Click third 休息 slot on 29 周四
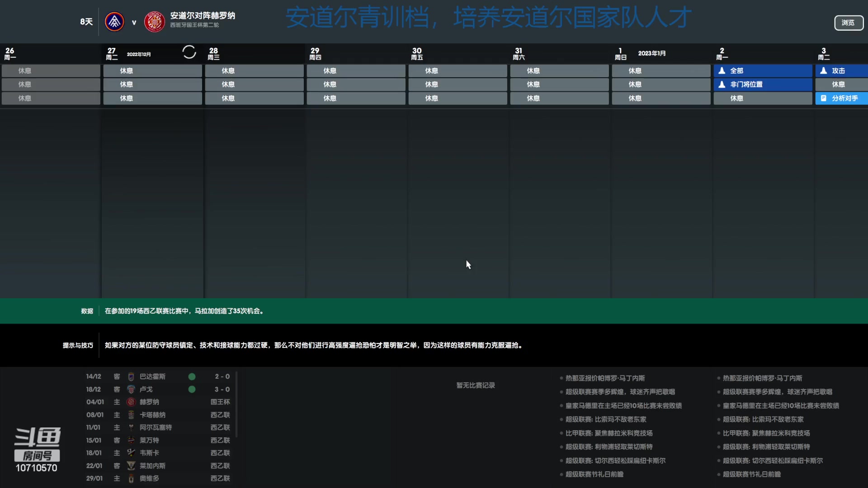The width and height of the screenshot is (868, 488). pos(356,99)
